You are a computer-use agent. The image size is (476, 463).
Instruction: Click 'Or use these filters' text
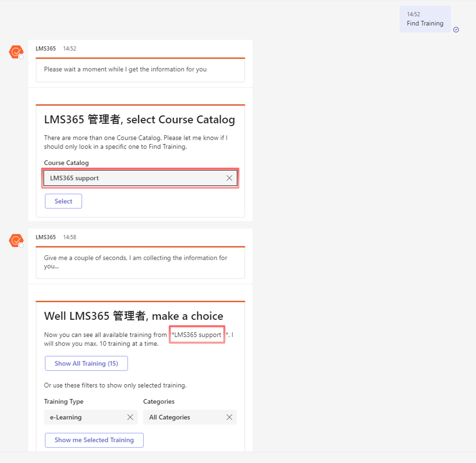coord(115,385)
